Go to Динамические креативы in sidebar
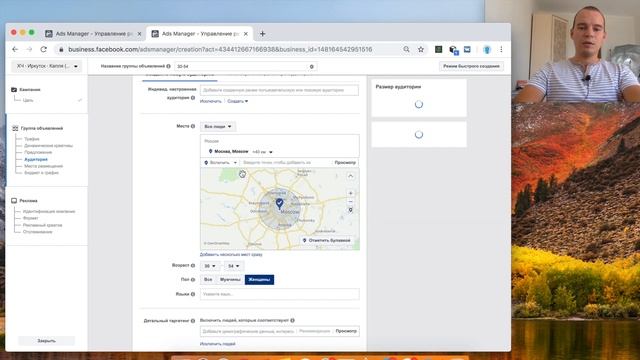Viewport: 640px width, 360px height. (48, 146)
